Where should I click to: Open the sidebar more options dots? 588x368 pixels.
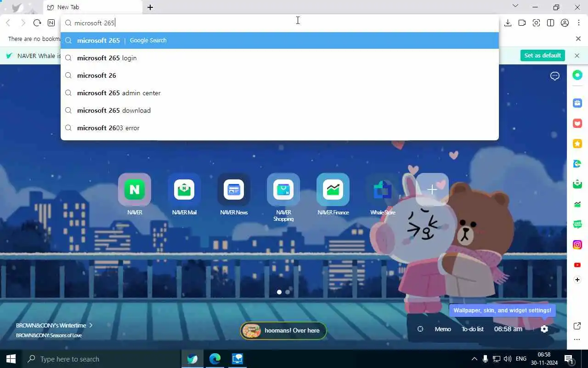pyautogui.click(x=577, y=339)
